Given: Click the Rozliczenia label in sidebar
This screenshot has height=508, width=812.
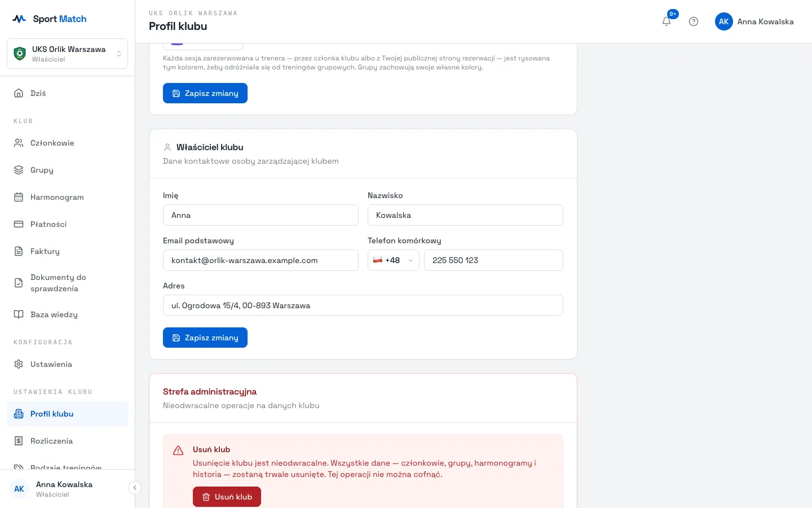Looking at the screenshot, I should click(52, 441).
